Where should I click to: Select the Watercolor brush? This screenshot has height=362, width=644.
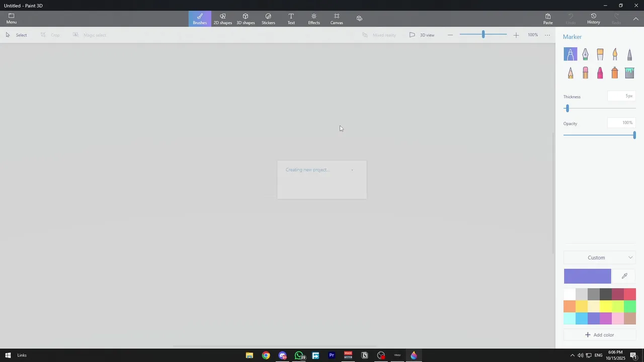click(615, 54)
